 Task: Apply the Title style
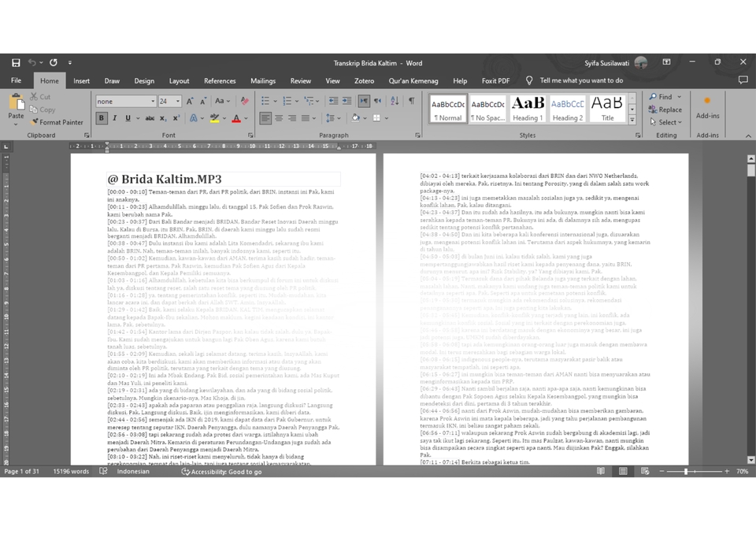pyautogui.click(x=607, y=109)
